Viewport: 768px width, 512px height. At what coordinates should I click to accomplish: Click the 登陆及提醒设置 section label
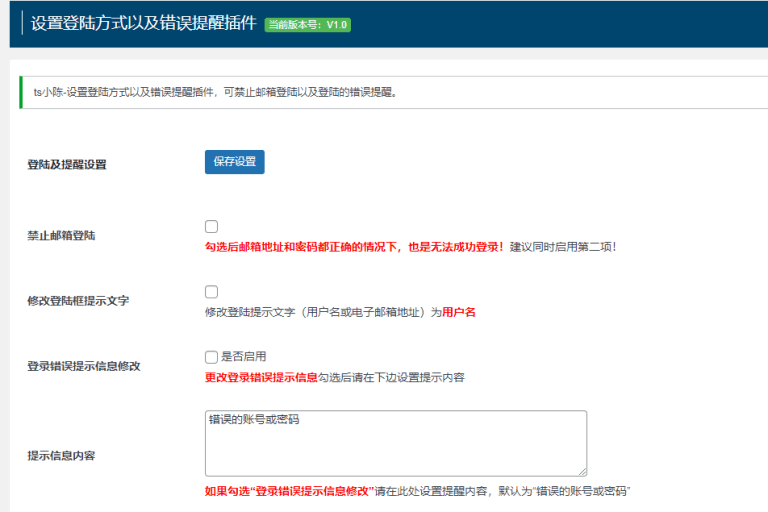point(67,165)
